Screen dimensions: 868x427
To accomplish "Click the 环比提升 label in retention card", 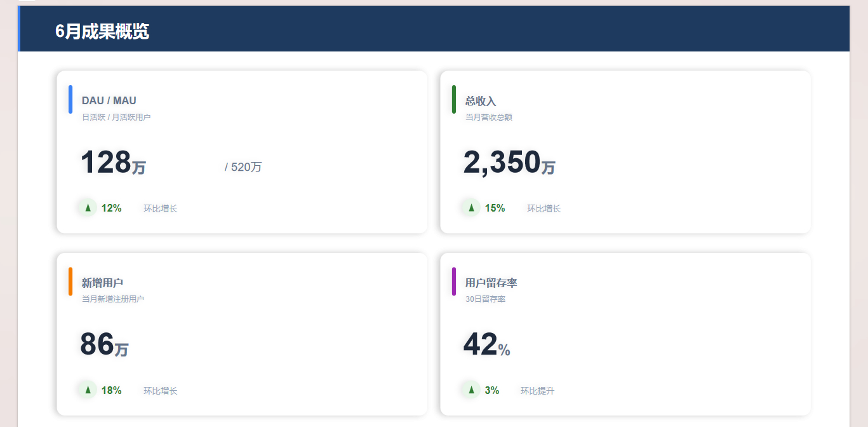I will pos(537,391).
